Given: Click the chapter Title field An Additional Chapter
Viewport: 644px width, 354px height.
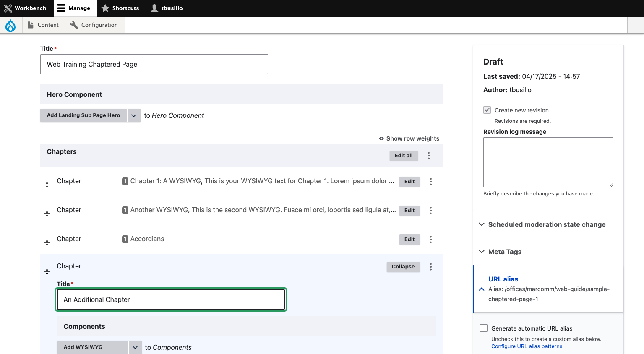Looking at the screenshot, I should point(171,299).
